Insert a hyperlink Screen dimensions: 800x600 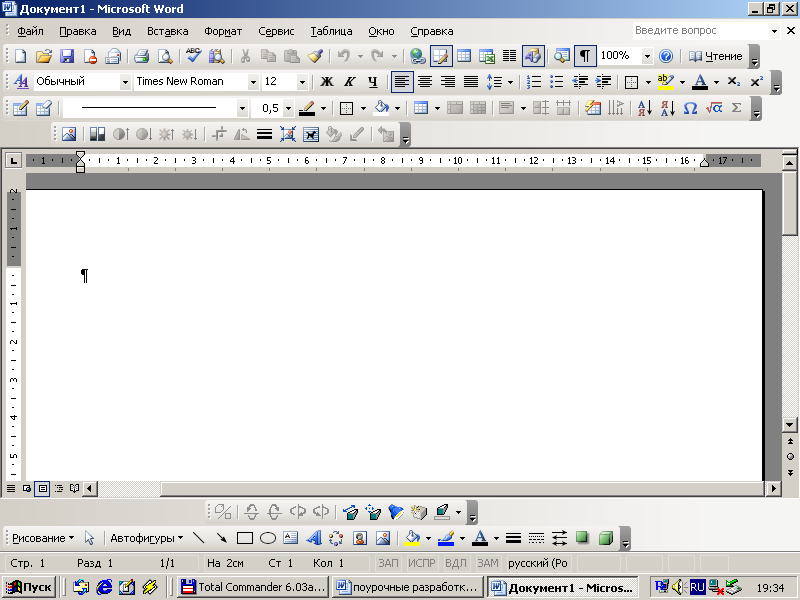point(418,56)
